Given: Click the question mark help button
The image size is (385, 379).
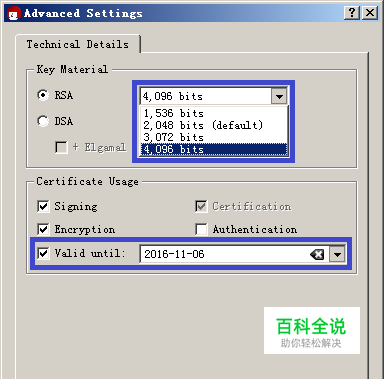Looking at the screenshot, I should click(352, 13).
